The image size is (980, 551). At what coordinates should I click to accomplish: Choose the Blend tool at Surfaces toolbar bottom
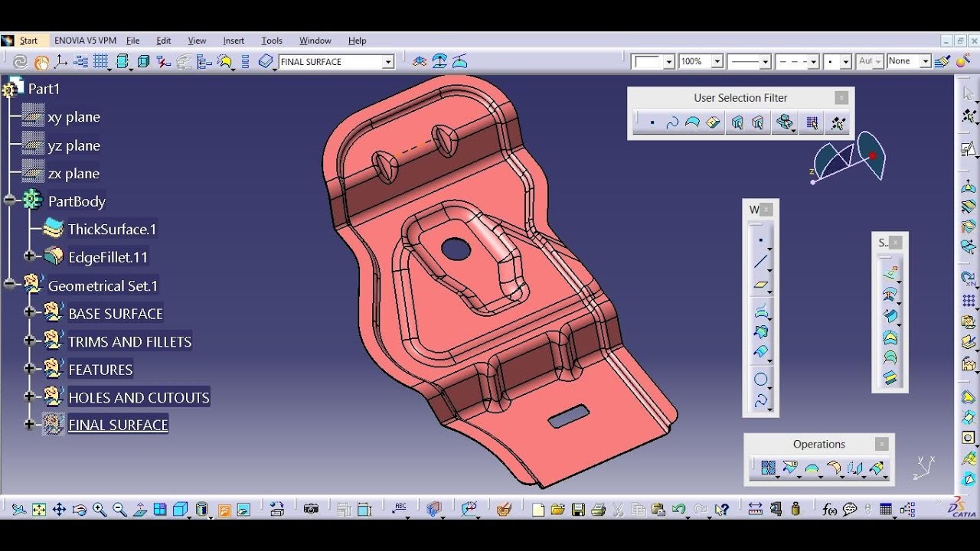[x=890, y=377]
